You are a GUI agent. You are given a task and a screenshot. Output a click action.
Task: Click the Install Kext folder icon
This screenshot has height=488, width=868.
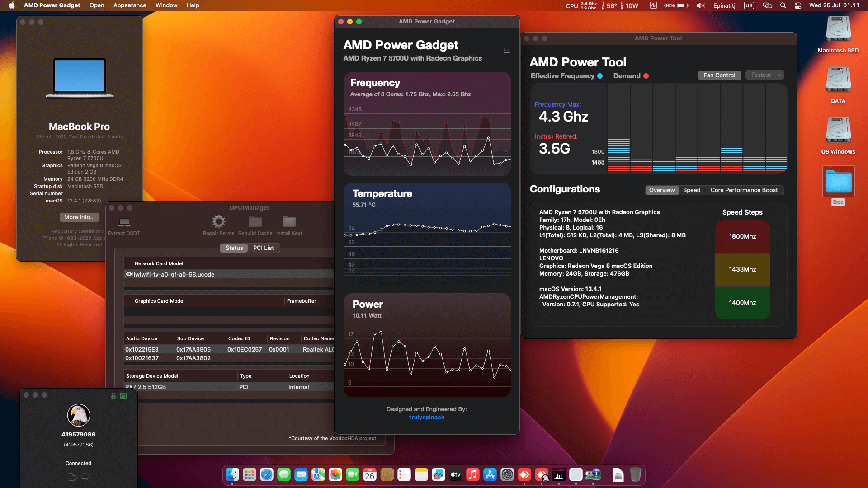[289, 221]
